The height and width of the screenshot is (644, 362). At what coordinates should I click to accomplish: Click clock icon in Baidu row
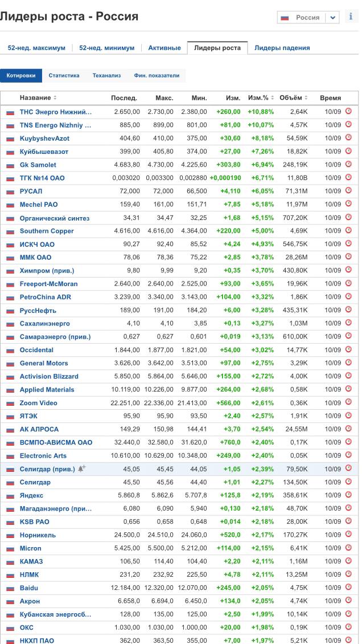(348, 587)
